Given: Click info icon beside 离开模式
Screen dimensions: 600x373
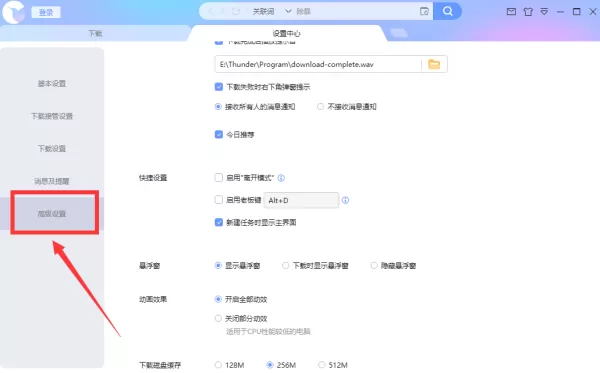Looking at the screenshot, I should pos(281,178).
